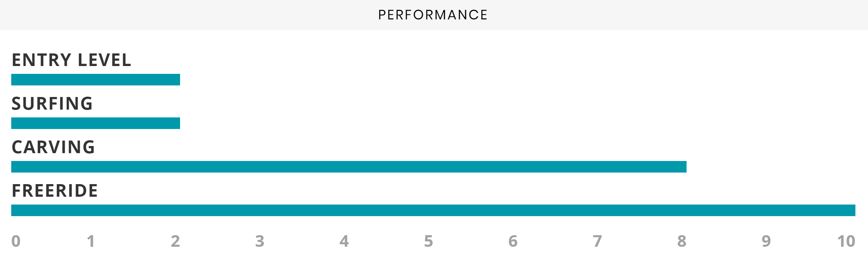Viewport: 868px width, 259px height.
Task: Select the SURFING label
Action: (x=52, y=103)
